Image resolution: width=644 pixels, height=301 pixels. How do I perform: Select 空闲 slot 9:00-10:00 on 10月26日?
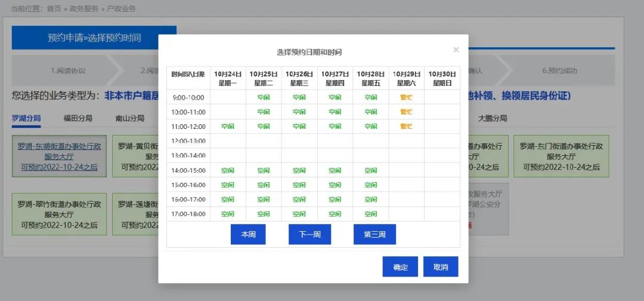point(299,97)
